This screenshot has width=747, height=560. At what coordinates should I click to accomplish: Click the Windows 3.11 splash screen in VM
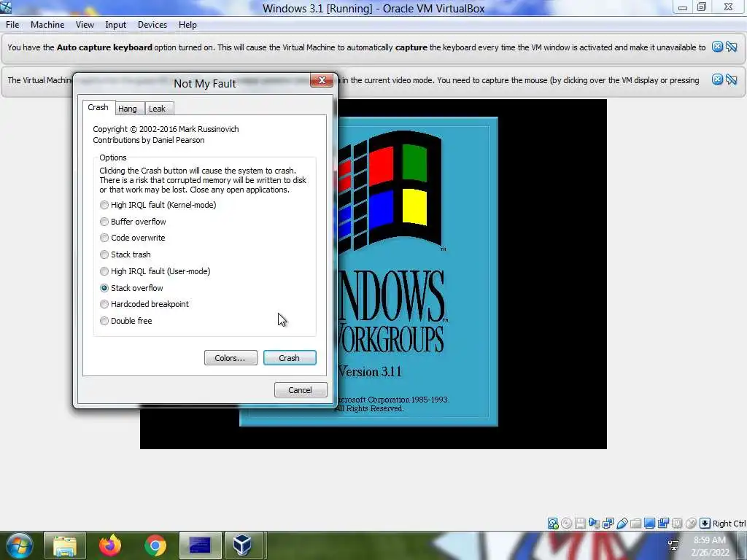[x=417, y=271]
